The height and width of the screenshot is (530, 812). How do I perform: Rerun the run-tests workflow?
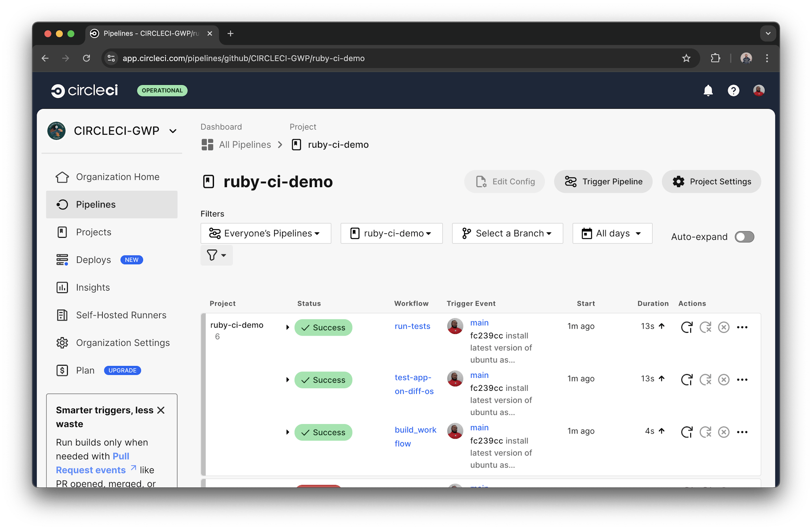pyautogui.click(x=687, y=327)
